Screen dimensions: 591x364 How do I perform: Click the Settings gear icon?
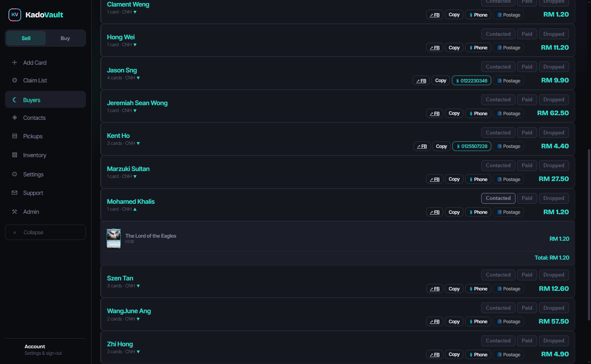[x=15, y=174]
